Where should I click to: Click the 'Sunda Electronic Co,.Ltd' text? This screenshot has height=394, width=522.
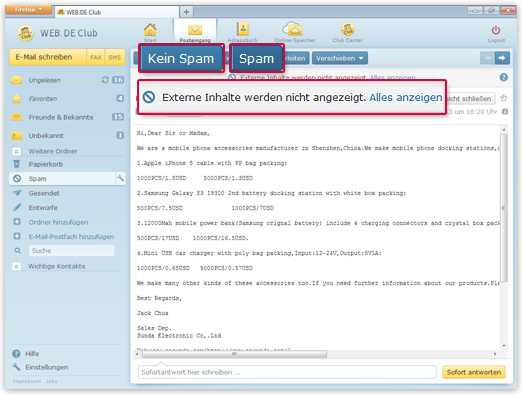[179, 336]
